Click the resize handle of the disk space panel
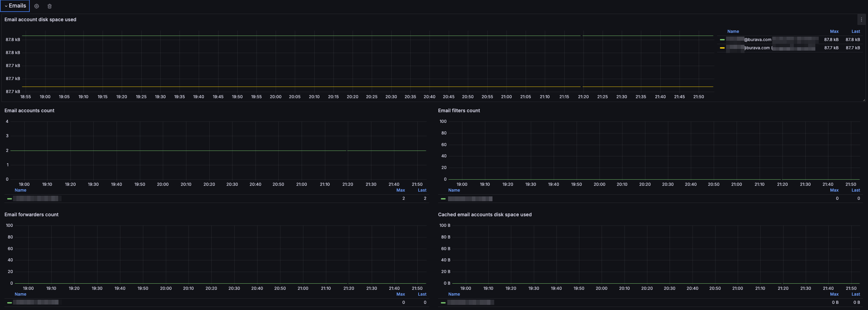 click(x=864, y=100)
